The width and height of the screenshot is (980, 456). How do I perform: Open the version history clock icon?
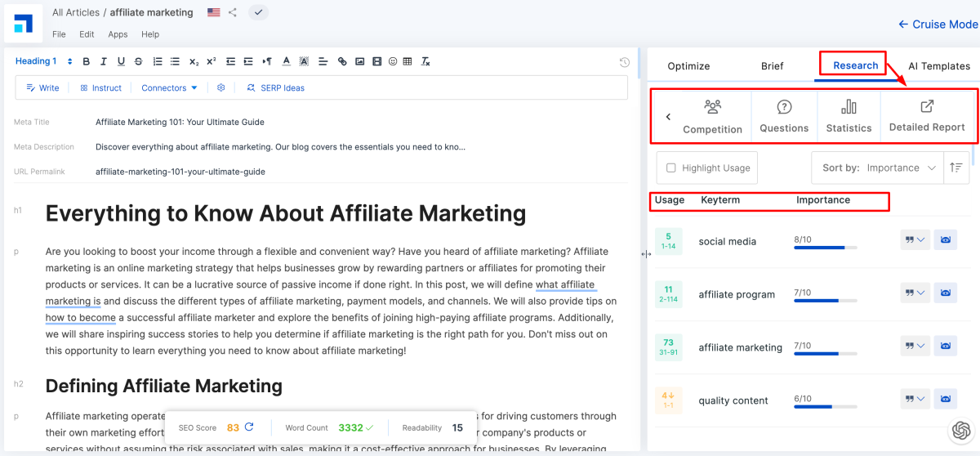[x=625, y=62]
